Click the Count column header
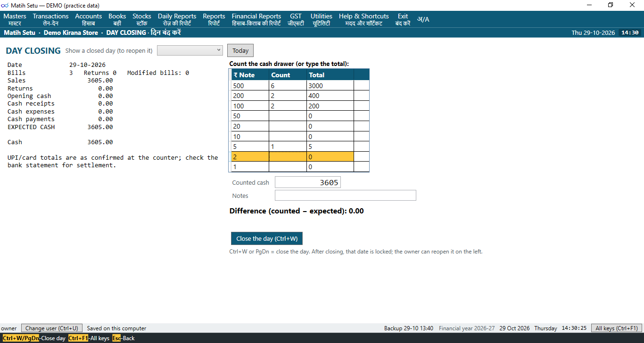This screenshot has height=343, width=644. 288,74
